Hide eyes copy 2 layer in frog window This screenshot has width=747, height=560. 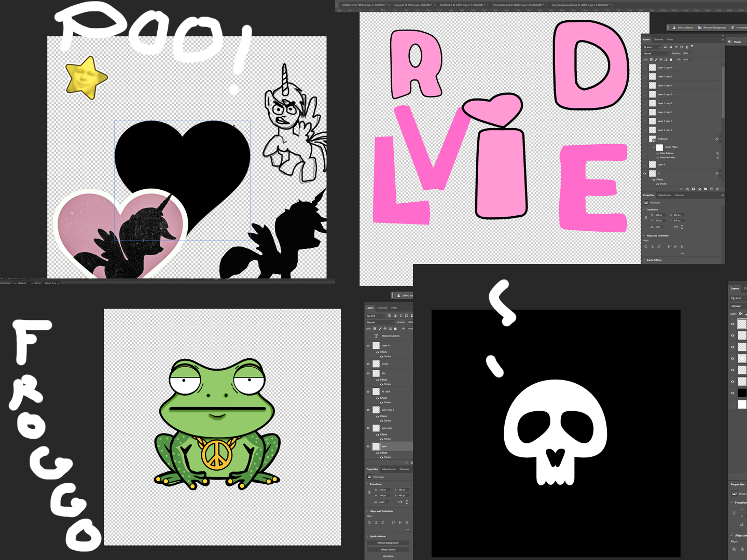click(x=368, y=410)
